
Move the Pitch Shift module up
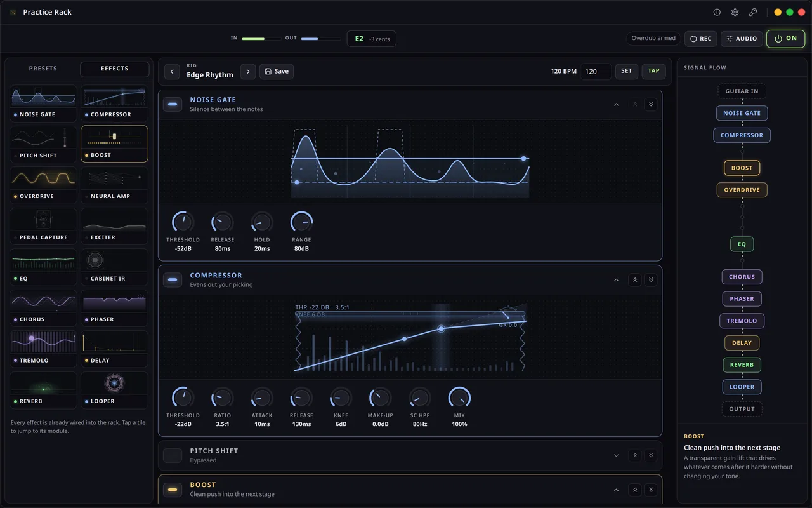pos(635,455)
